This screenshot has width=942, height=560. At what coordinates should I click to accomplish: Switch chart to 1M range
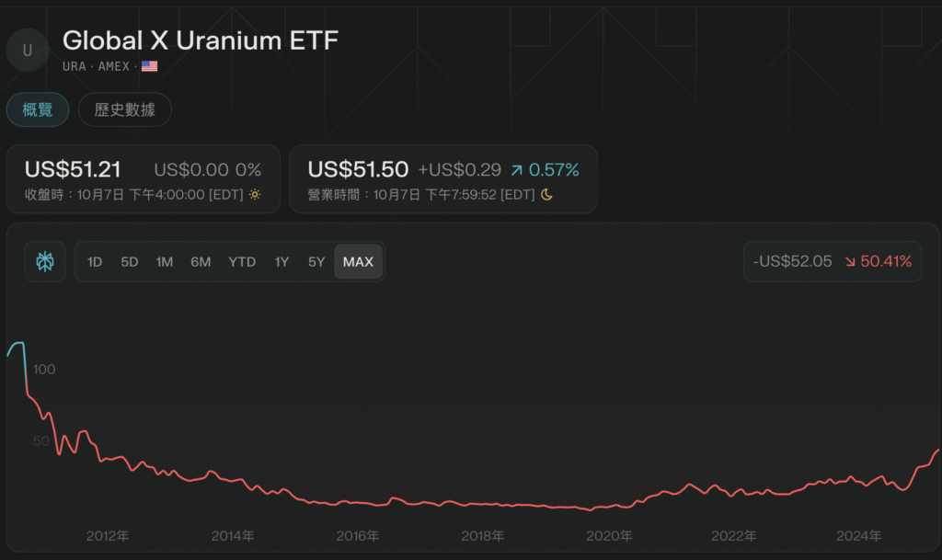165,262
